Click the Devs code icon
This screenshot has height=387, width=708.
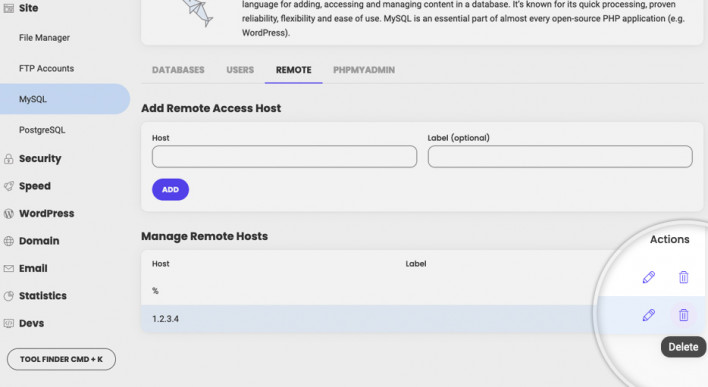coord(9,323)
